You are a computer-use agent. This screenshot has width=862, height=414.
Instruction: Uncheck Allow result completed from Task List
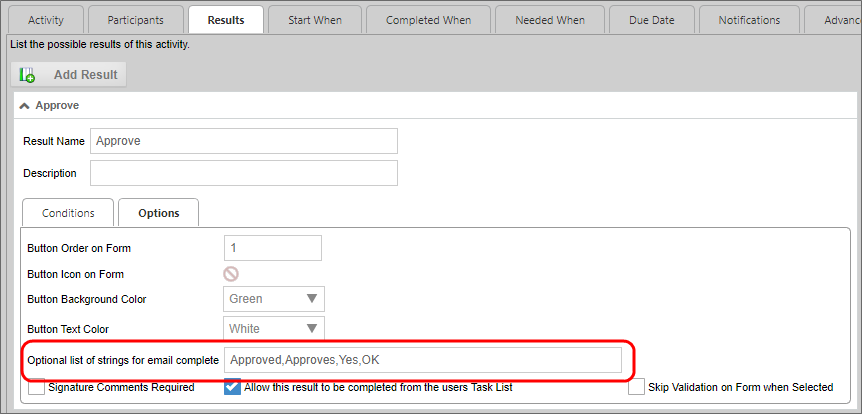tap(232, 388)
